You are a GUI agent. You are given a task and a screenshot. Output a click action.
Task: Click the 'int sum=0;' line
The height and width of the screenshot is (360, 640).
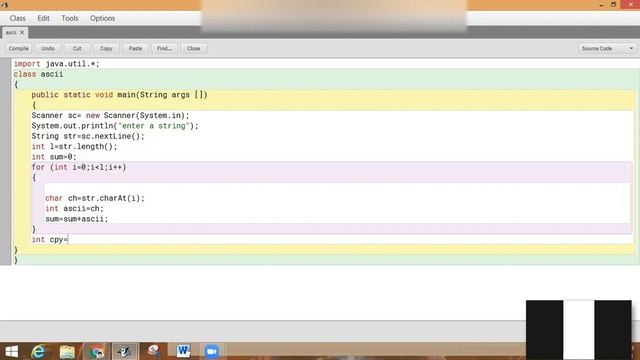pyautogui.click(x=54, y=157)
